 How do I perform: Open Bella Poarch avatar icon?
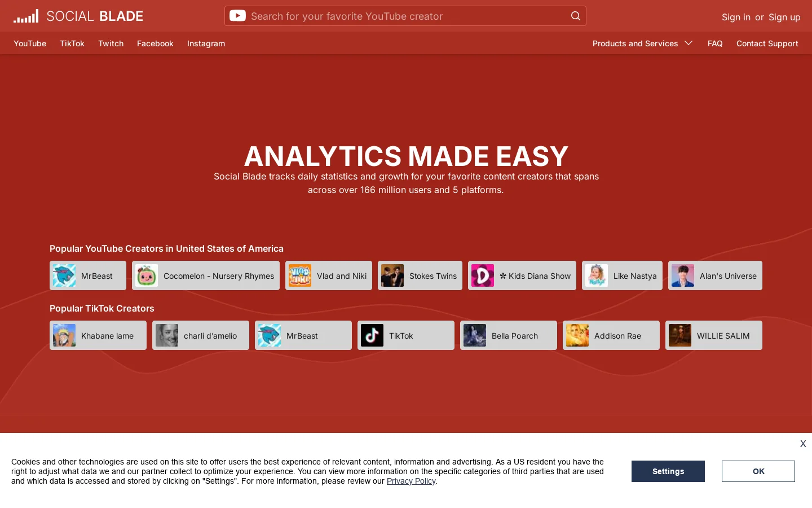(x=475, y=335)
